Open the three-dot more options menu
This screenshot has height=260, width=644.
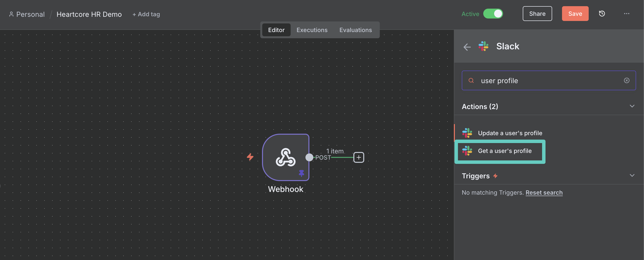tap(626, 14)
